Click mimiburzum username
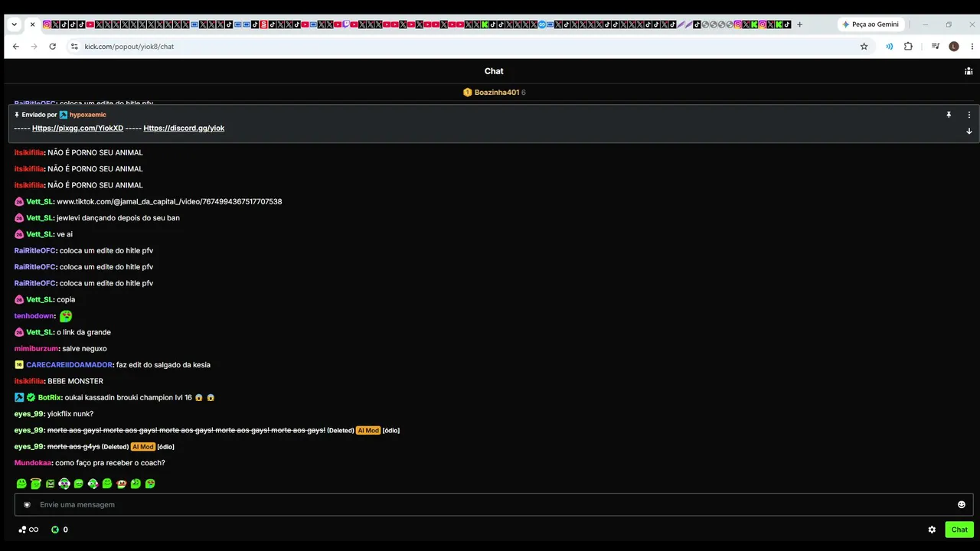 pos(36,348)
